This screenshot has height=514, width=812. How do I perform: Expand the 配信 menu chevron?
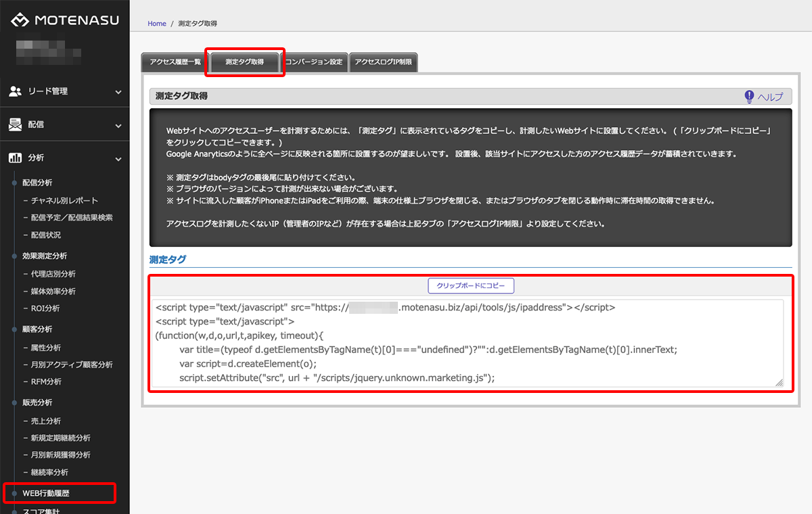pos(118,126)
